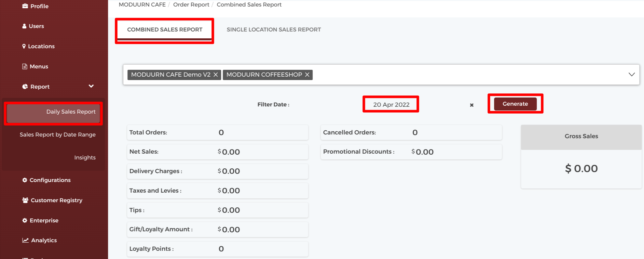This screenshot has height=259, width=644.
Task: Clear the filter date with the x
Action: click(x=471, y=105)
